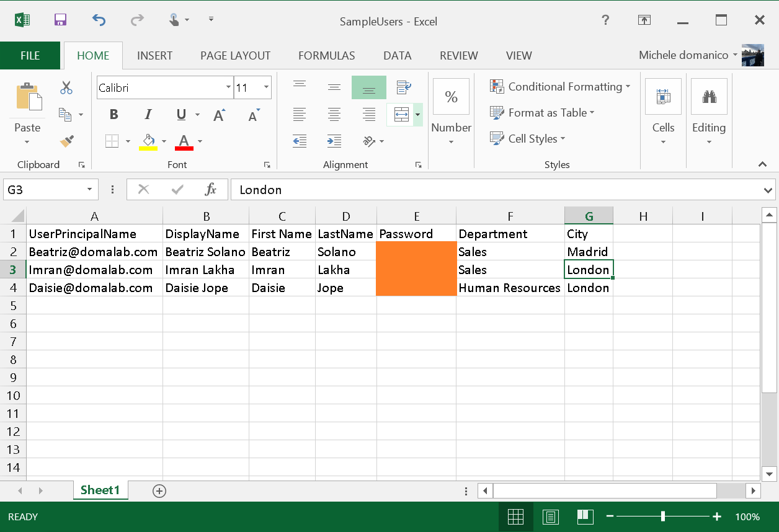This screenshot has width=779, height=532.
Task: Decrease font size with small A
Action: 254,115
